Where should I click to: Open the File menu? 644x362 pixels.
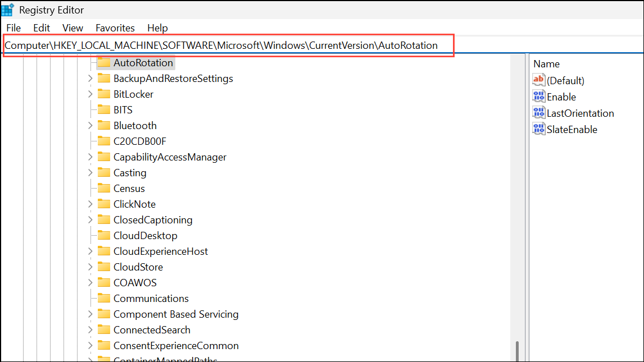coord(13,28)
